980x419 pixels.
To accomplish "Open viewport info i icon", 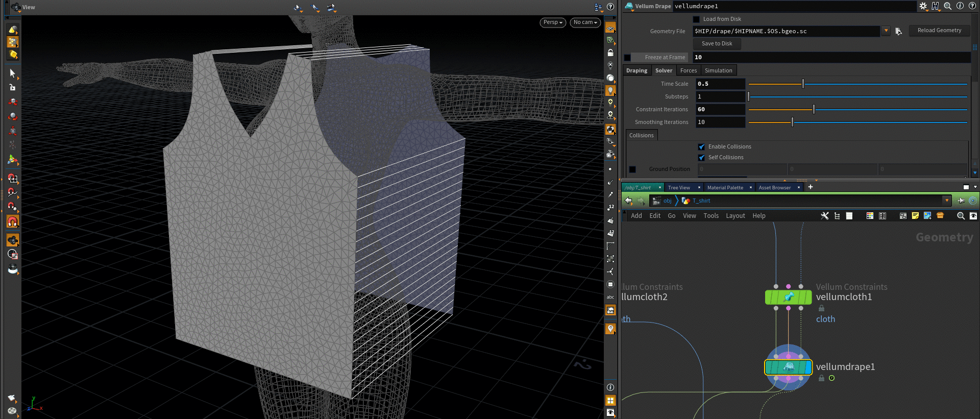I will pyautogui.click(x=610, y=388).
